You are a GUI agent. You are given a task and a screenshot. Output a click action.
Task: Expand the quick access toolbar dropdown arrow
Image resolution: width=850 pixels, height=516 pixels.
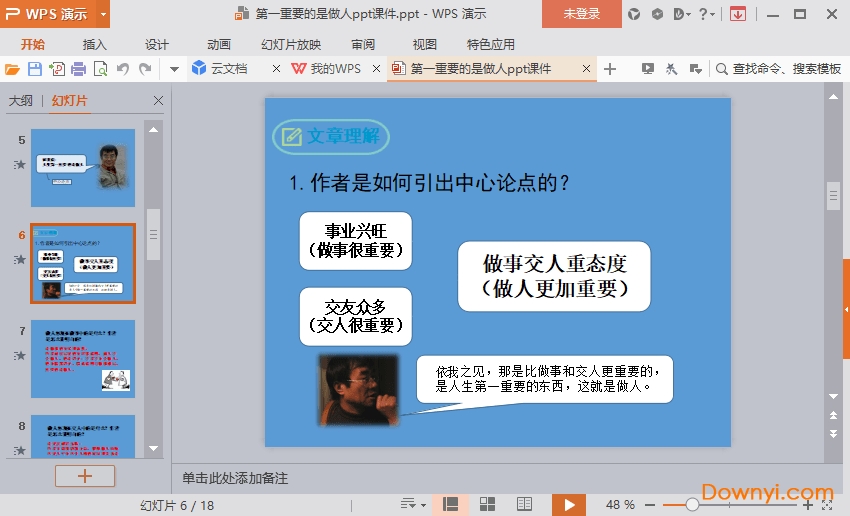click(x=174, y=69)
